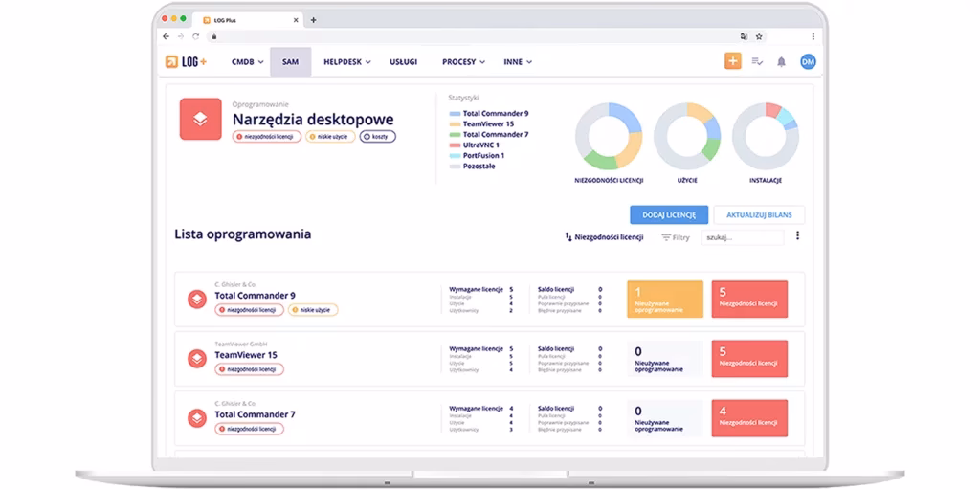
Task: Click the 'Lista oprogramowania' heading
Action: point(242,234)
